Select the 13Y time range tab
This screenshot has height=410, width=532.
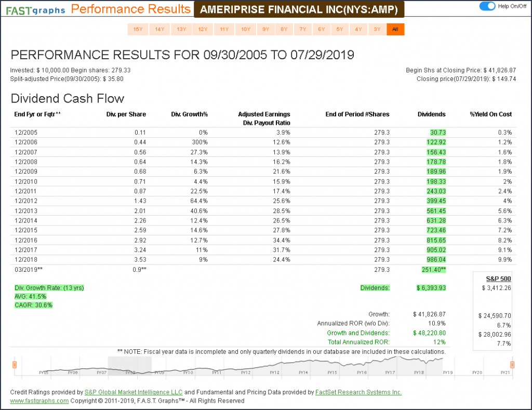pos(181,29)
